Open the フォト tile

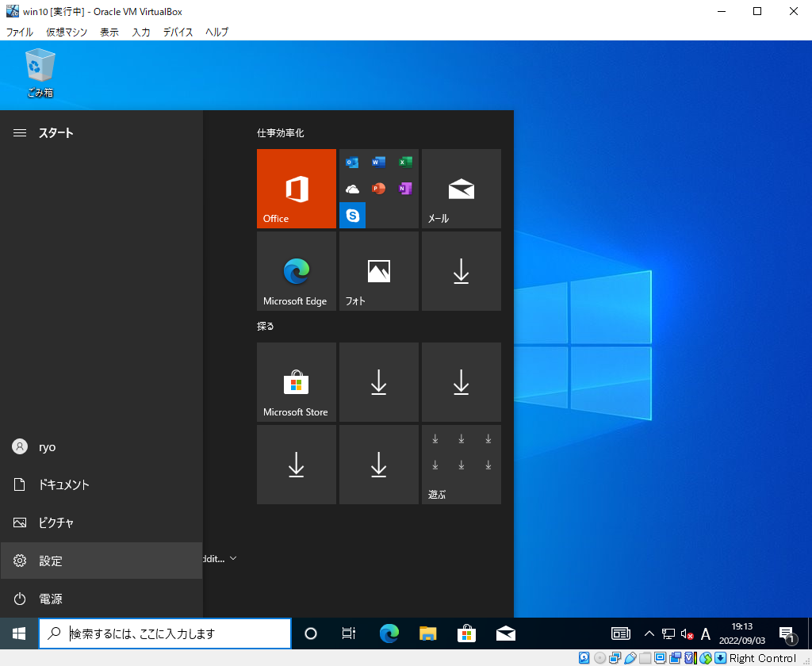pyautogui.click(x=378, y=271)
